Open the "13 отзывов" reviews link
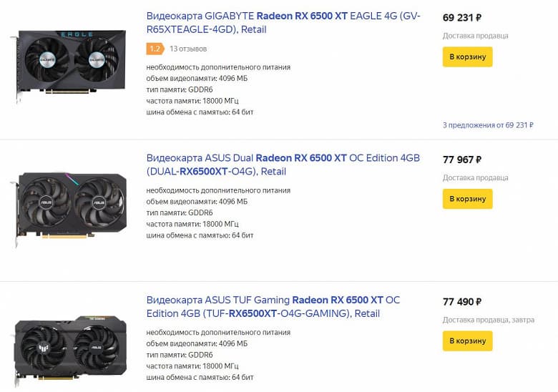The image size is (558, 392). (x=188, y=49)
